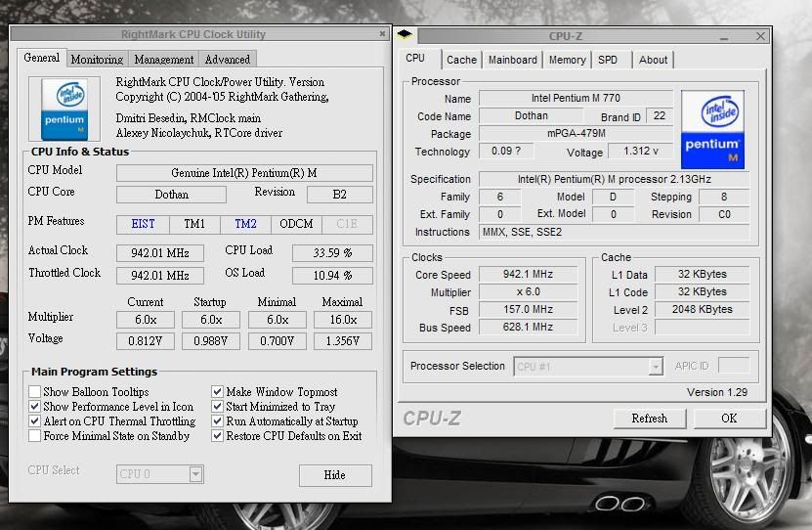812x530 pixels.
Task: Click the OK button in CPU-Z
Action: tap(729, 419)
